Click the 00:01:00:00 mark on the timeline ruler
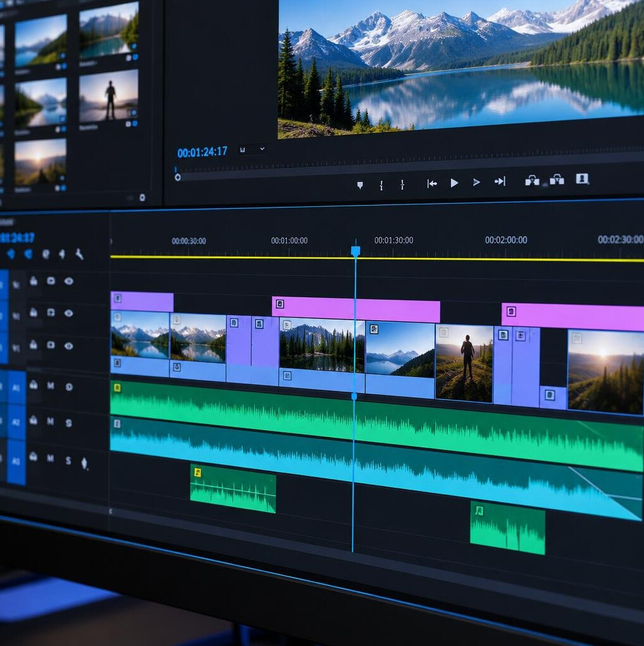Image resolution: width=644 pixels, height=646 pixels. (x=289, y=240)
